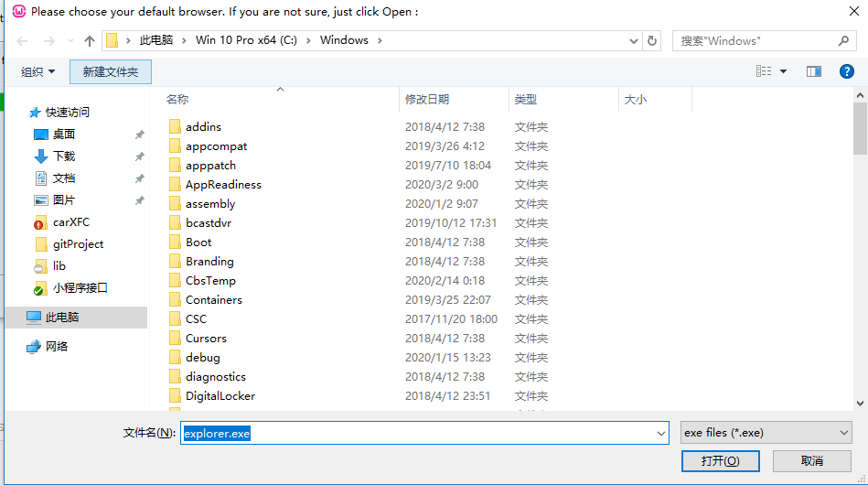Go back with the left arrow
Image resolution: width=868 pixels, height=485 pixels.
(x=22, y=41)
